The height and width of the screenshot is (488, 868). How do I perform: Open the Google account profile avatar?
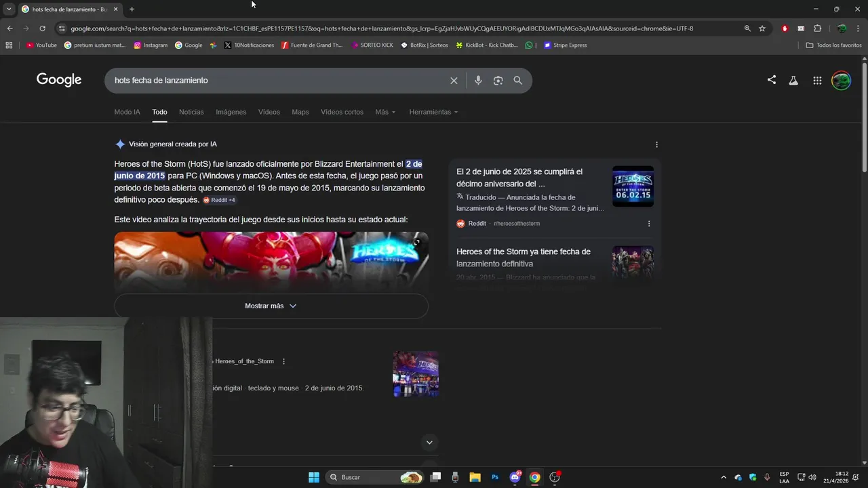(x=841, y=80)
